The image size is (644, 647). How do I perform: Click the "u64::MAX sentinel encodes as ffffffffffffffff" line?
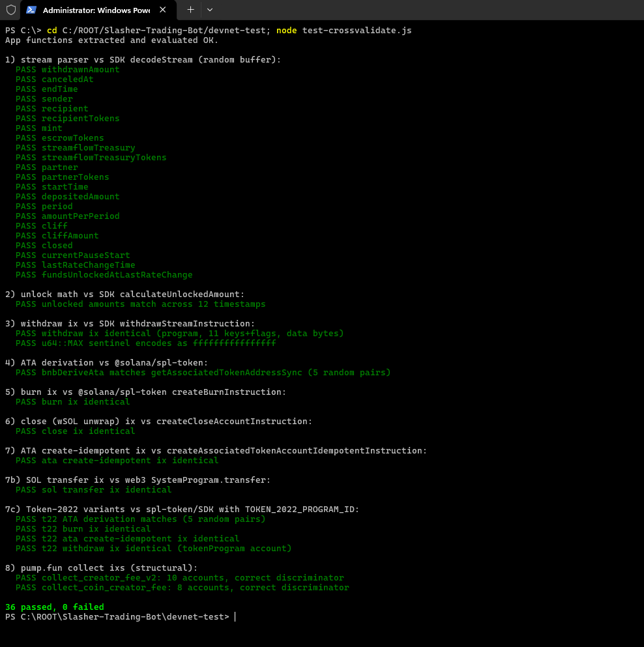pyautogui.click(x=146, y=343)
